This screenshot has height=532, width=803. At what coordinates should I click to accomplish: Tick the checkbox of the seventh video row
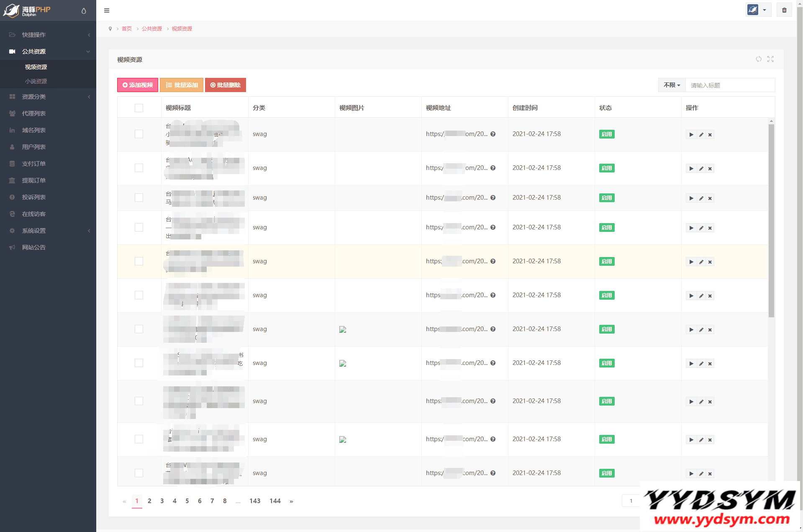click(x=139, y=329)
